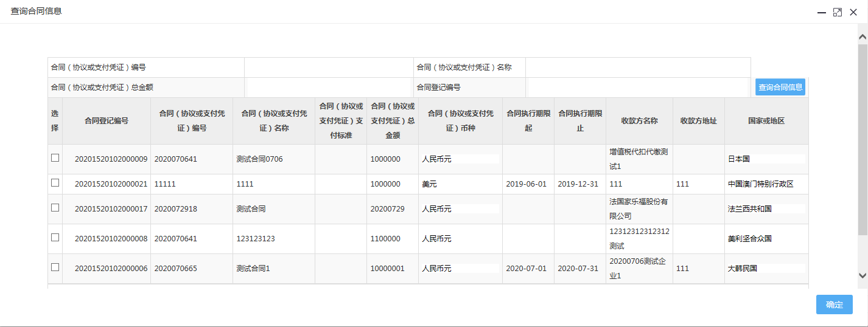Maximize the 查询合同信息 dialog window
This screenshot has height=327, width=868.
pyautogui.click(x=838, y=12)
